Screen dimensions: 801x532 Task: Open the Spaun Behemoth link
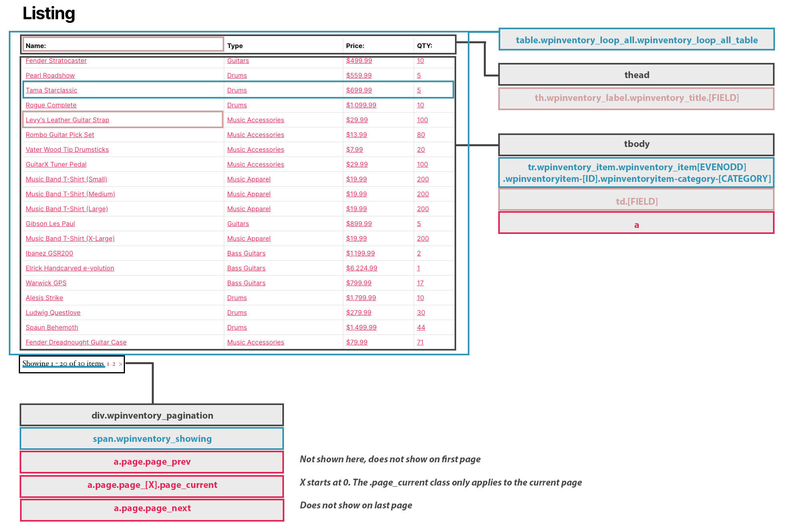52,327
